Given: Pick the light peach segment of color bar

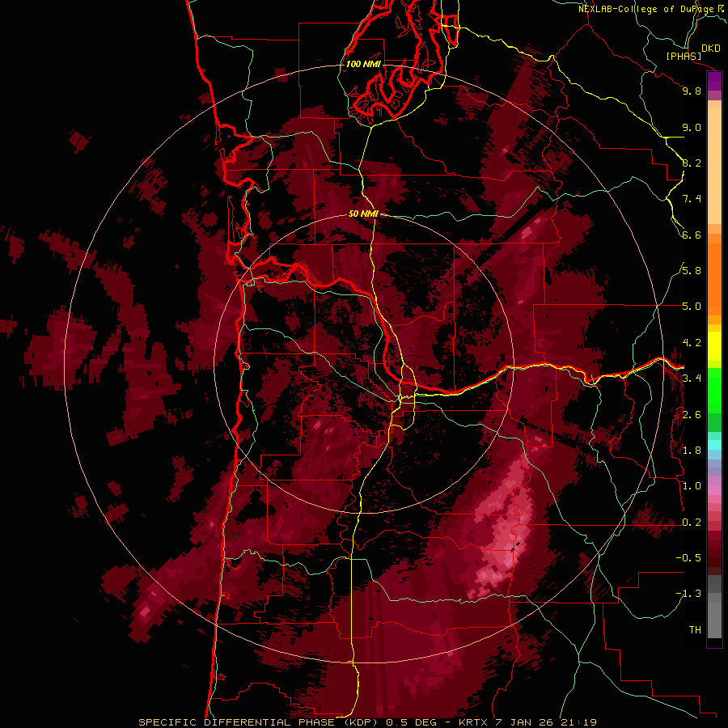Looking at the screenshot, I should click(x=714, y=167).
